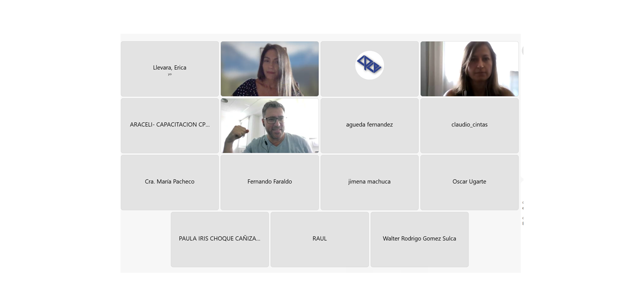The width and height of the screenshot is (644, 306).
Task: Select the Llevara, Erica participant tile
Action: coord(170,69)
